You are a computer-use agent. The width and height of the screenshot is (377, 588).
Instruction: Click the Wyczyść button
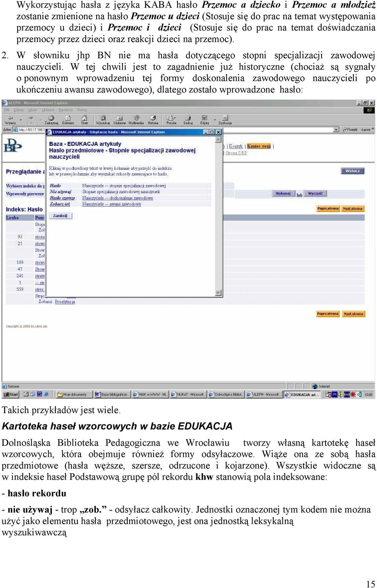click(x=315, y=194)
